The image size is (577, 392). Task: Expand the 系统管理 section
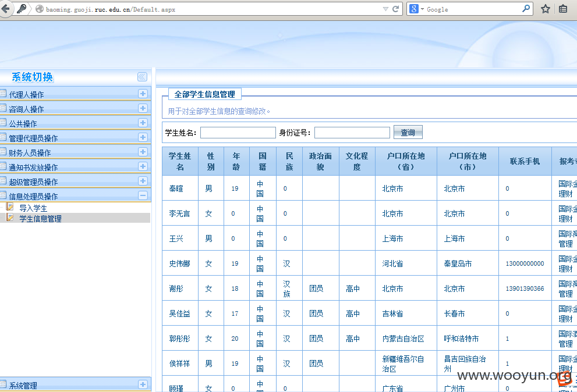[143, 384]
